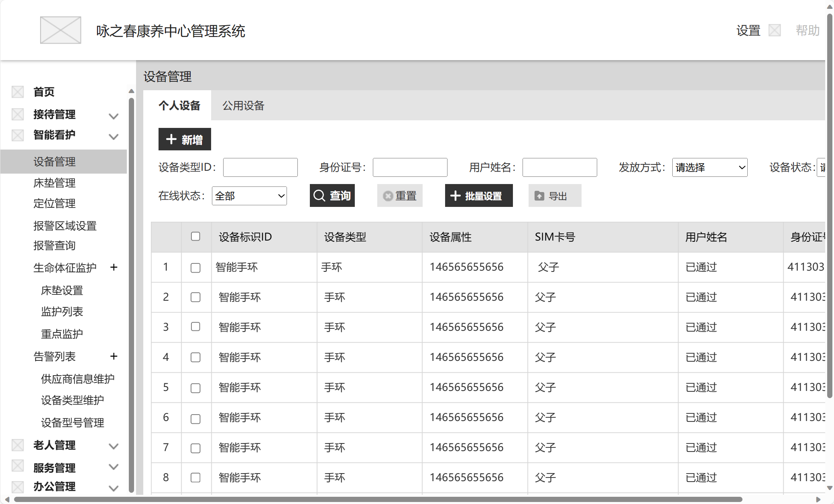
Task: Click the 批量设置 button
Action: tap(479, 196)
